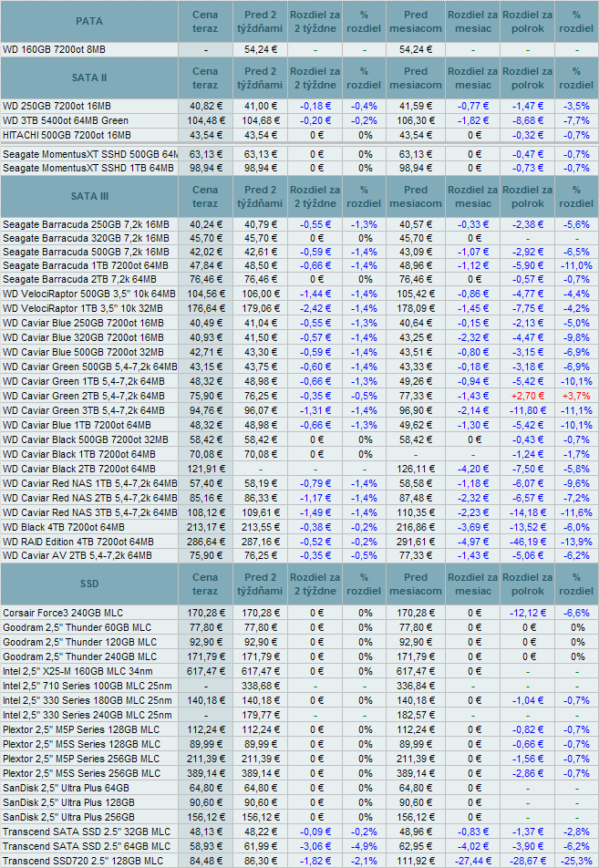Click 286,64 € current price of RAID Edition
The width and height of the screenshot is (599, 868).
click(x=206, y=542)
